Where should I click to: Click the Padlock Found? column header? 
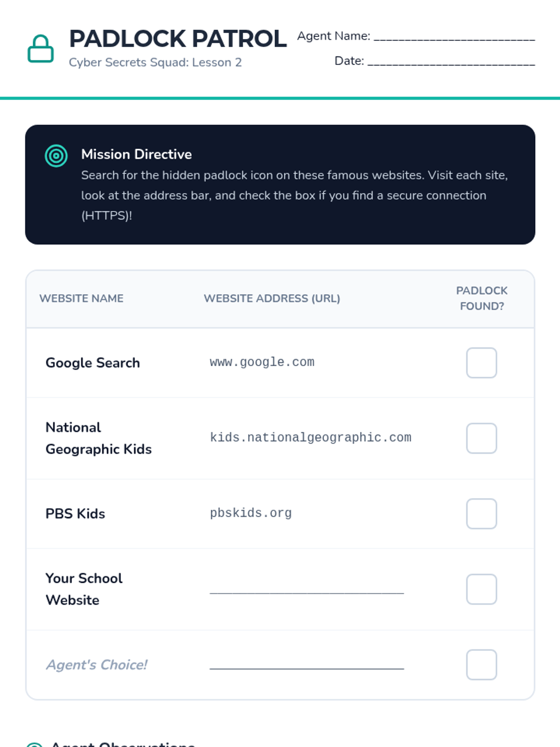point(482,298)
